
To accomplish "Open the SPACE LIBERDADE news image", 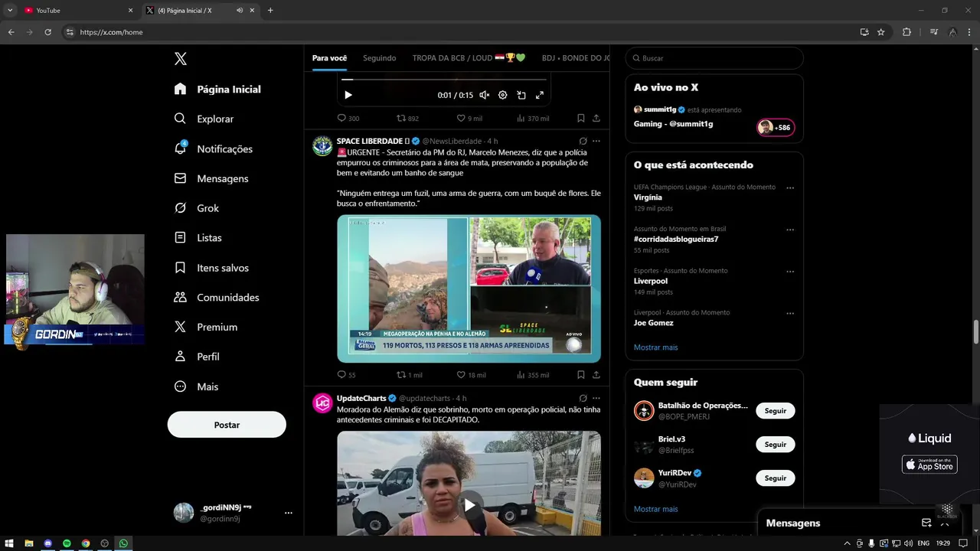I will tap(469, 289).
